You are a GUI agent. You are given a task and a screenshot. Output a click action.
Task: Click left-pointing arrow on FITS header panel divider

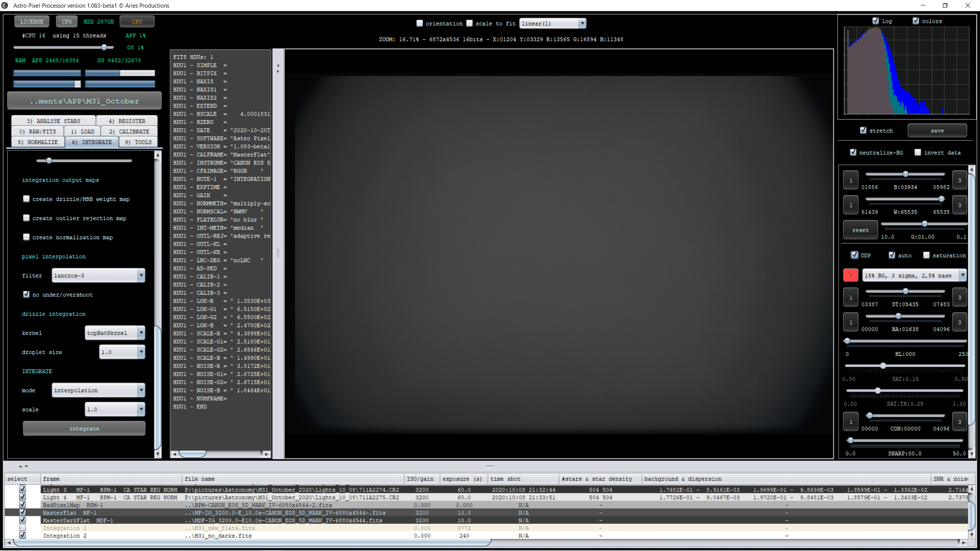[278, 65]
